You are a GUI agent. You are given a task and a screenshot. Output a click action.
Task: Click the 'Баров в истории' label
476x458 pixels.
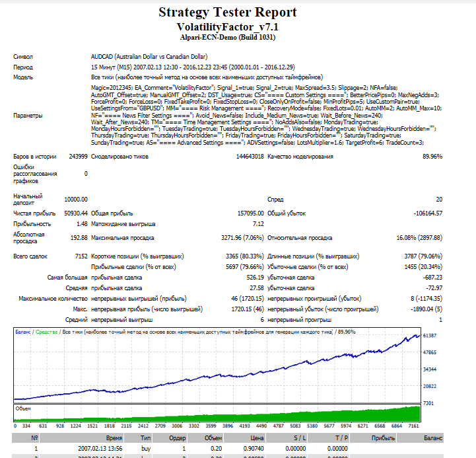tap(34, 157)
